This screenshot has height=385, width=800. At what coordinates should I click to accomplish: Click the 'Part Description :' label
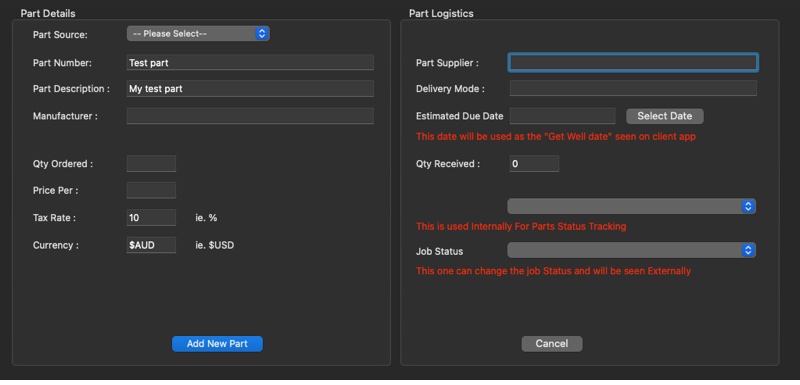click(71, 89)
